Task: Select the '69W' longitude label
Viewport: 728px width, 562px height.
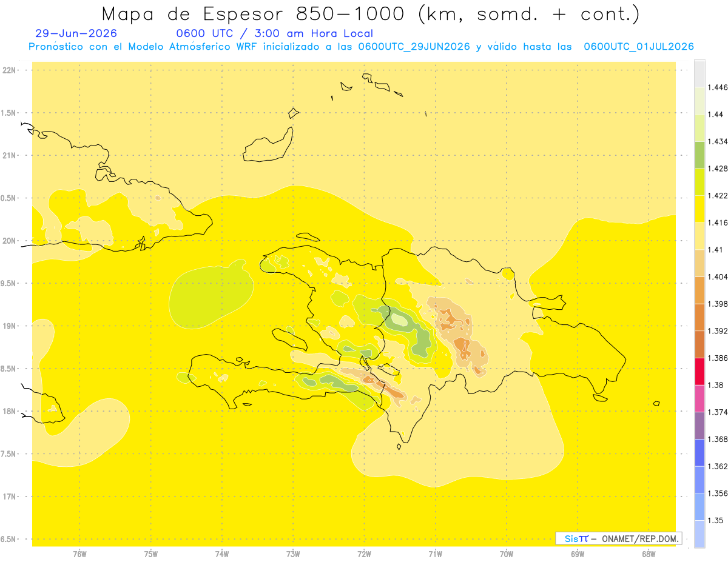Action: tap(577, 554)
